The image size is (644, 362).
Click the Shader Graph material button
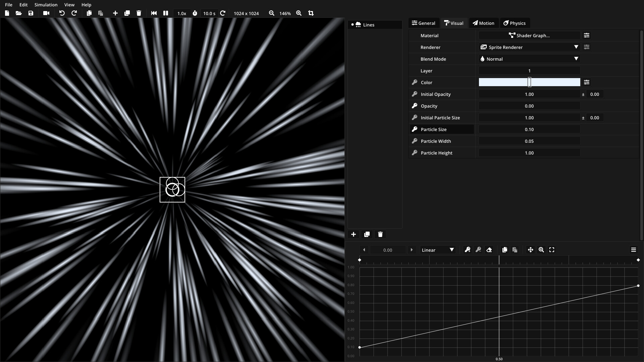point(529,36)
